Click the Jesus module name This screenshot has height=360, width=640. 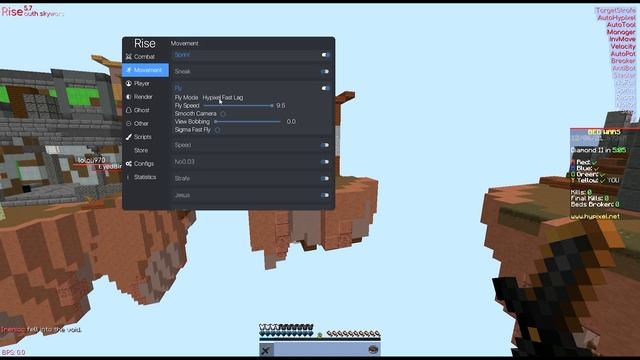click(x=182, y=195)
